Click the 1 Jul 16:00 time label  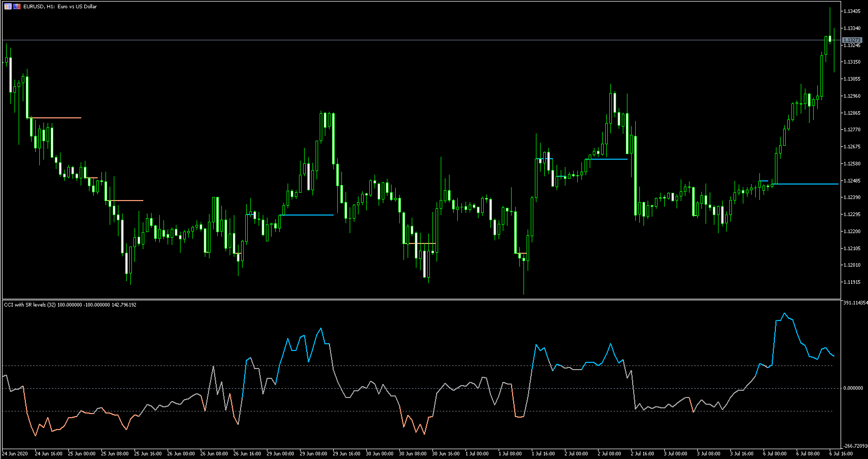543,454
